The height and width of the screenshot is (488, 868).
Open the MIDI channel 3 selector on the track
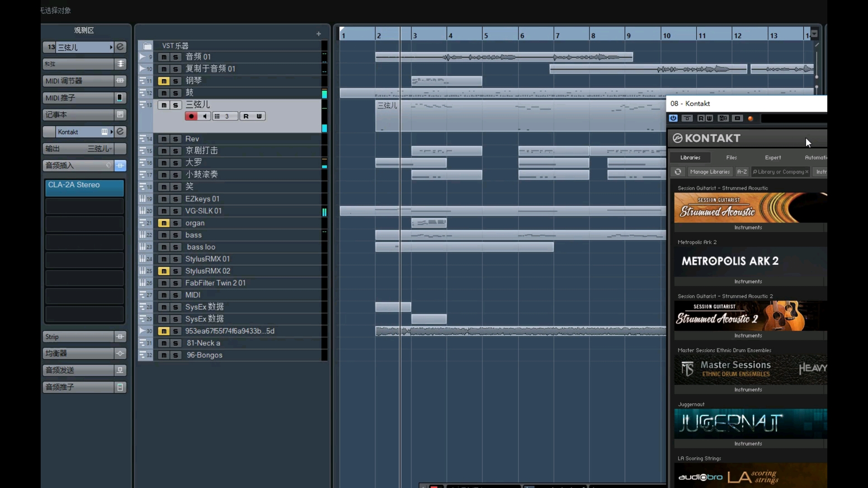pyautogui.click(x=225, y=116)
